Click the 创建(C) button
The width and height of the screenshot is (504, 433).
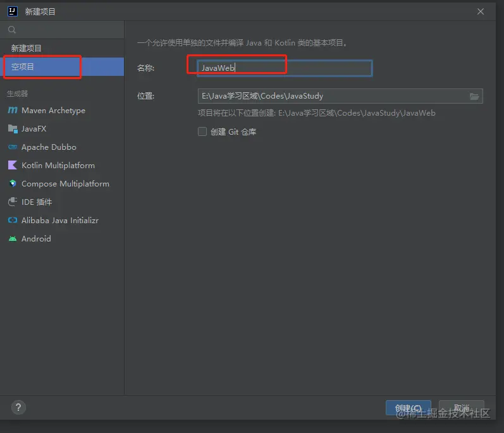(x=409, y=408)
